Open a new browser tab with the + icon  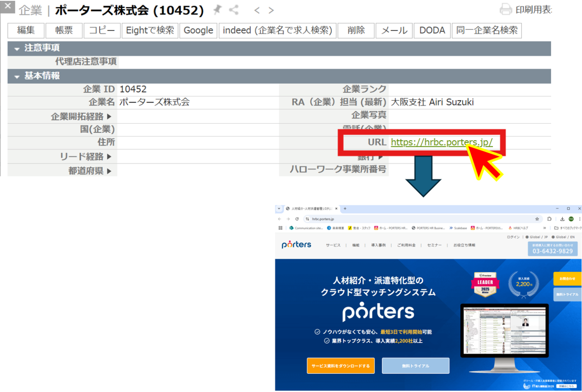(x=345, y=209)
